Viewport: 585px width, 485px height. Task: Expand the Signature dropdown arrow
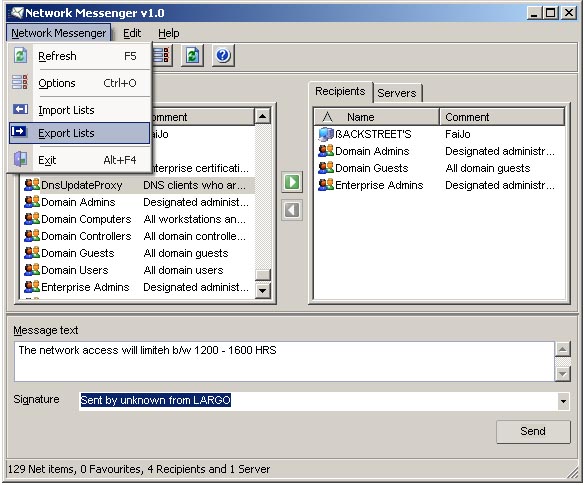click(563, 401)
